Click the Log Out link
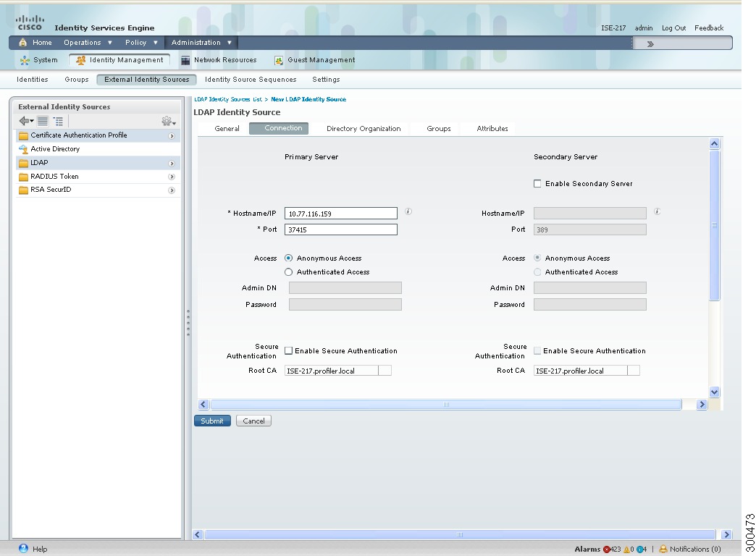The image size is (756, 556). [x=673, y=28]
